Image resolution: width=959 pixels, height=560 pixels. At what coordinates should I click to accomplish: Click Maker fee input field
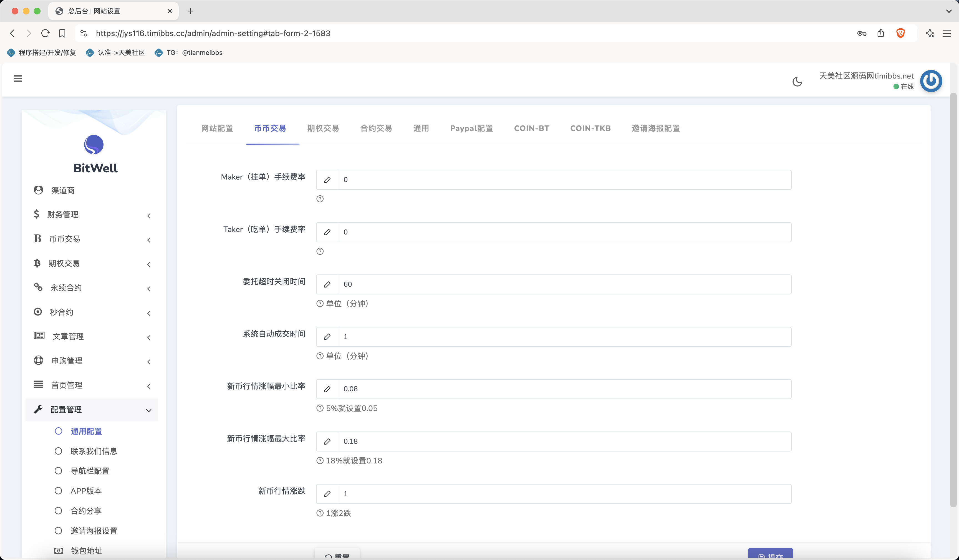coord(564,180)
